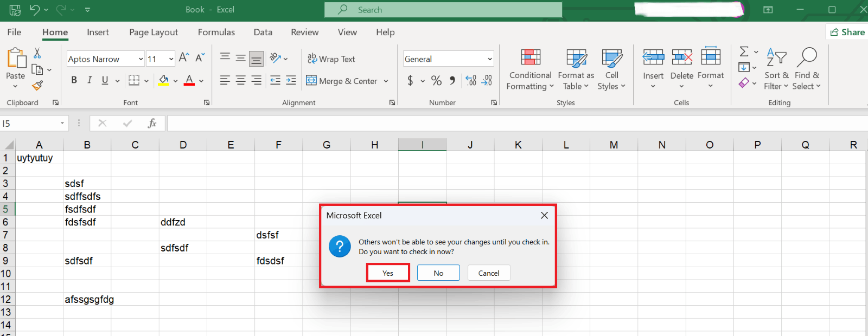This screenshot has width=868, height=336.
Task: Click AutoSum sigma icon
Action: tap(744, 51)
